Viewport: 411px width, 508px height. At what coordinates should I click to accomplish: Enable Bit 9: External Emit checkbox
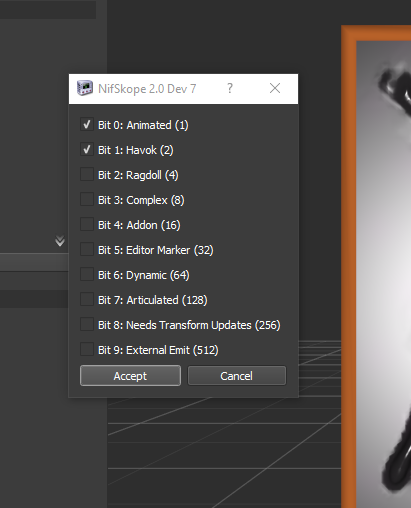[x=87, y=350]
